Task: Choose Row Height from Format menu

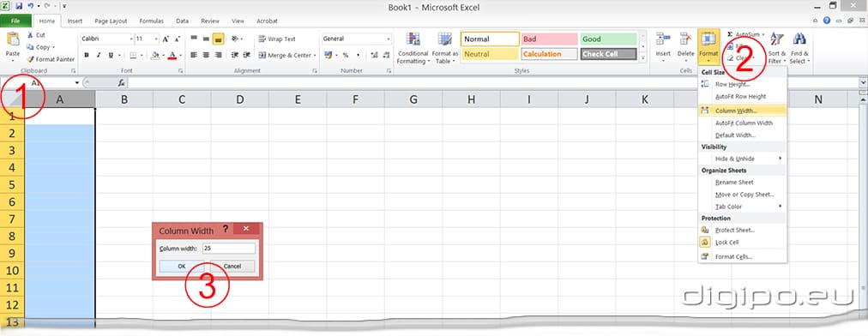Action: [x=742, y=84]
